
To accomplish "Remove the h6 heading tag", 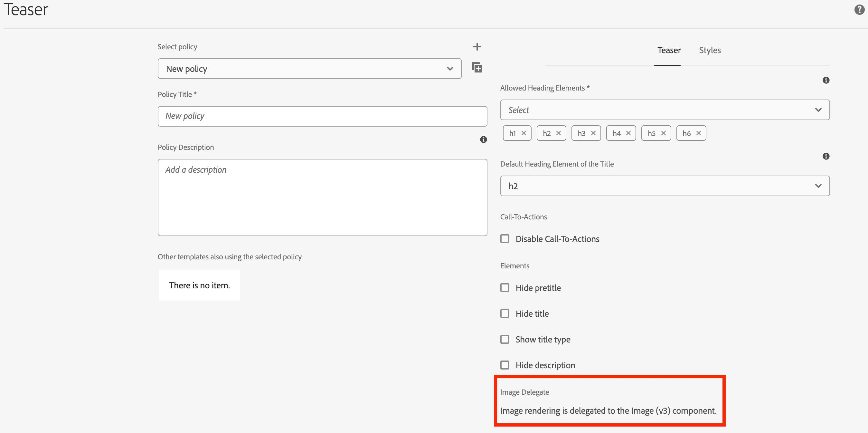I will 698,133.
